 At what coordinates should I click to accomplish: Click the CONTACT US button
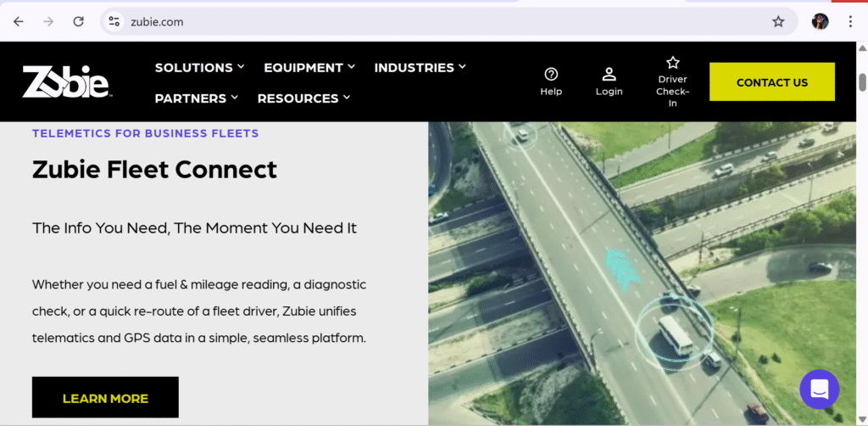coord(772,82)
